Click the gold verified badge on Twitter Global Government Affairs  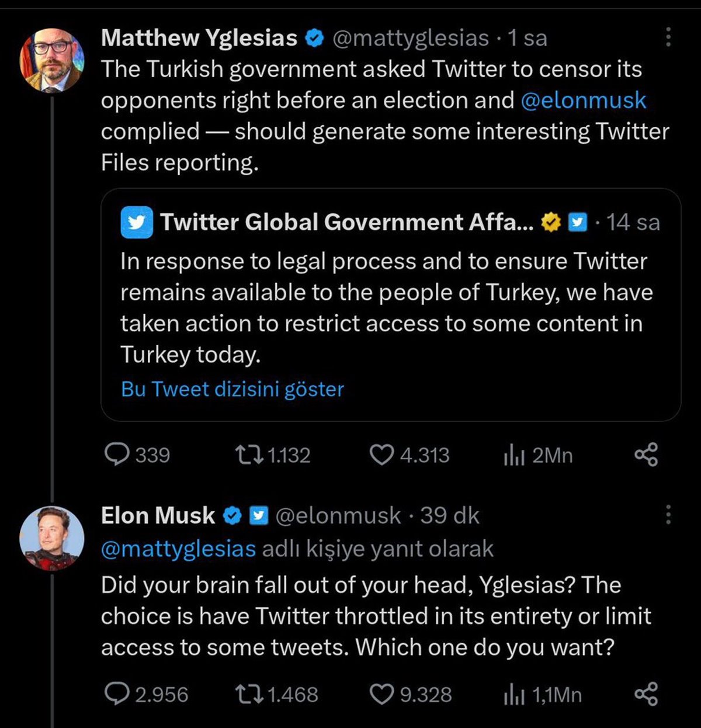click(550, 222)
